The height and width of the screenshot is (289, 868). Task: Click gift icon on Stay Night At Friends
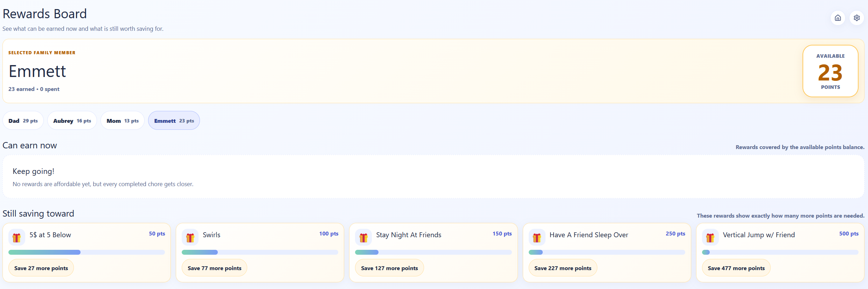click(363, 238)
